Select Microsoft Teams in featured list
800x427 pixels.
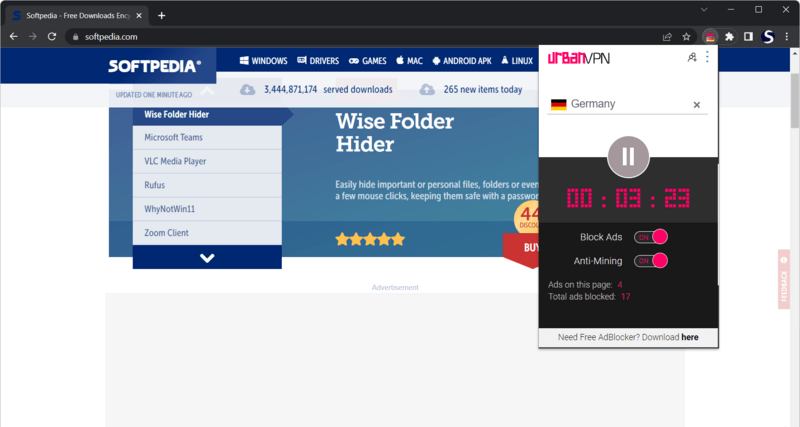[207, 138]
